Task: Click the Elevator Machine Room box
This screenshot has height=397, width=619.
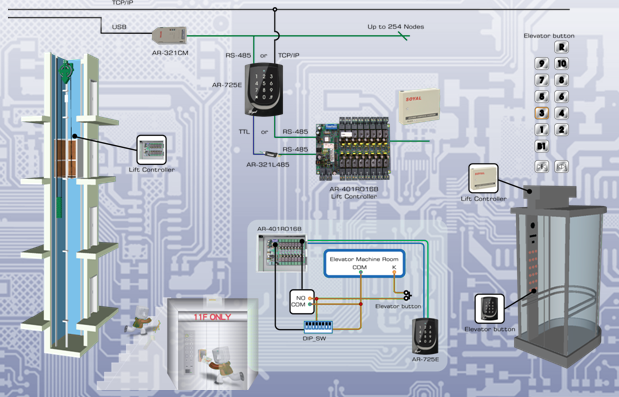Action: [364, 263]
